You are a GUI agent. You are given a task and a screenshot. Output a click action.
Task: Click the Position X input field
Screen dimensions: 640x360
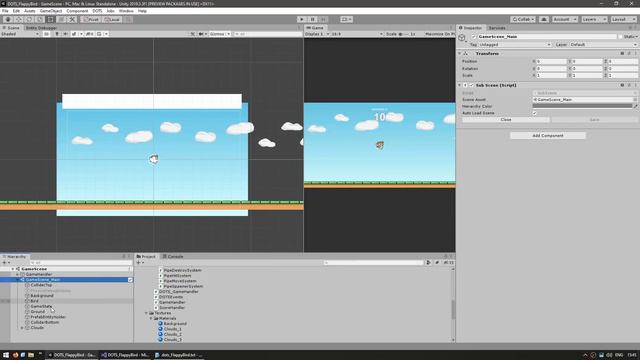(551, 61)
